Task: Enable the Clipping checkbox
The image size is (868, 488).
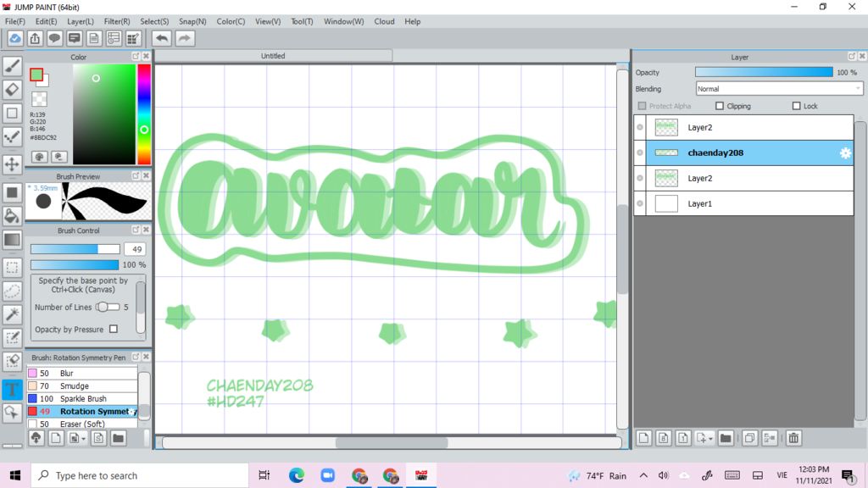Action: pos(720,106)
